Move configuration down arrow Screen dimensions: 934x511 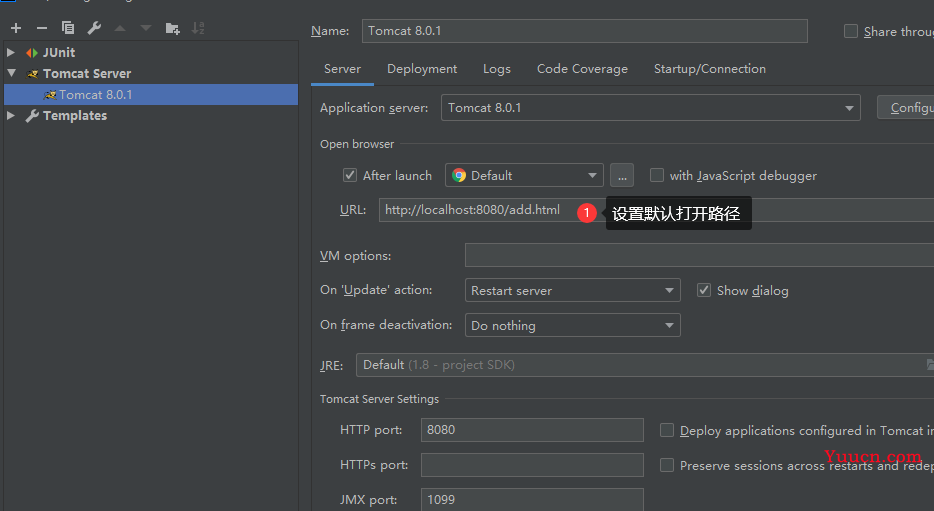click(x=146, y=28)
